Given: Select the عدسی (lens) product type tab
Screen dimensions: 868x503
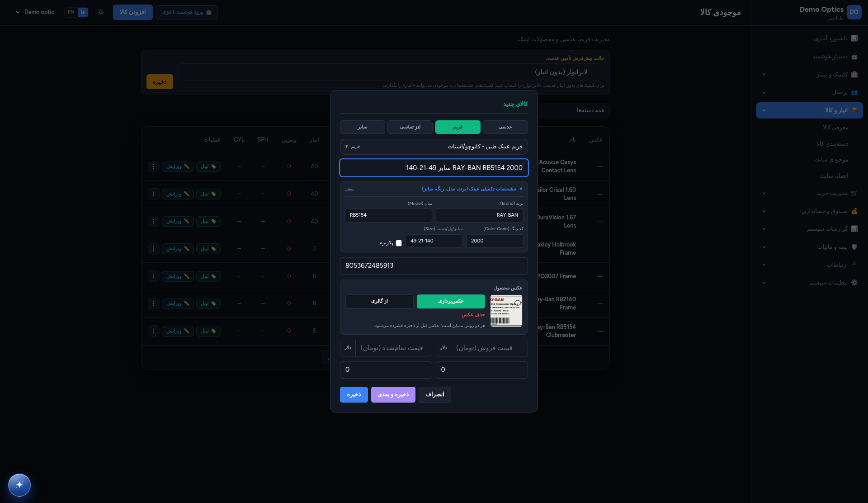Looking at the screenshot, I should pos(505,127).
